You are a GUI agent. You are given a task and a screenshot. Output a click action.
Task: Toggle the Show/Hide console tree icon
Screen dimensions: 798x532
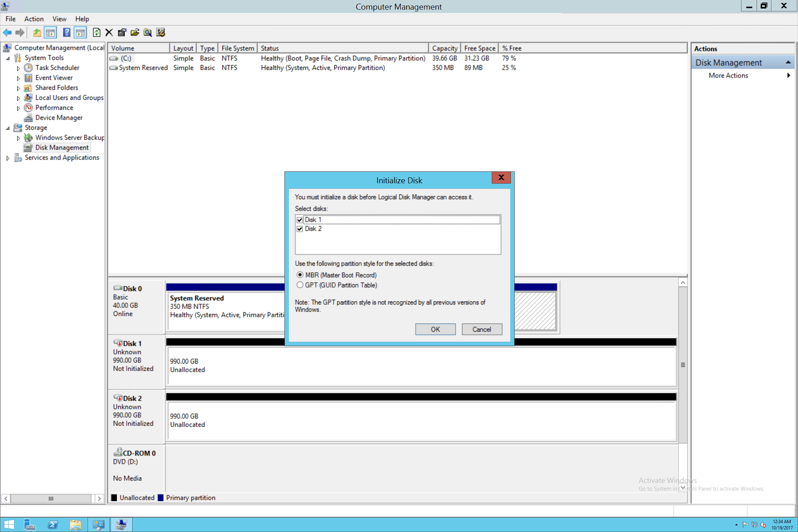tap(51, 33)
